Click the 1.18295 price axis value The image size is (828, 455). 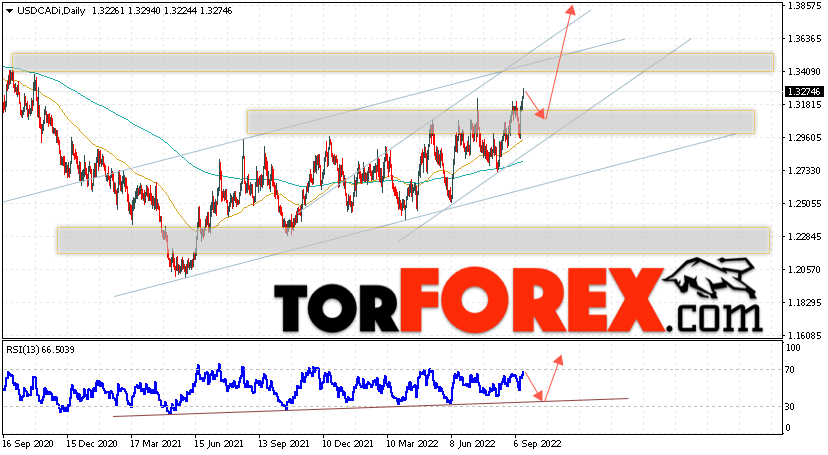[804, 302]
